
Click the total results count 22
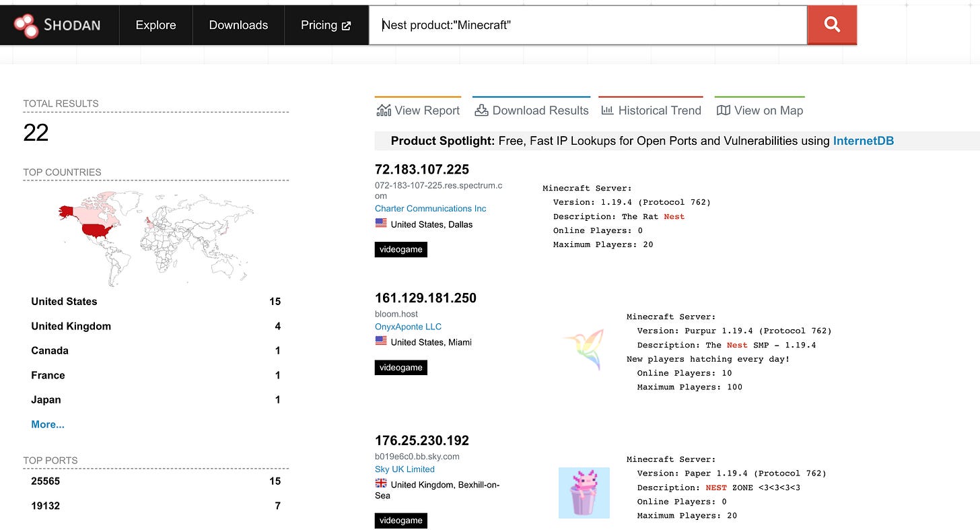36,133
